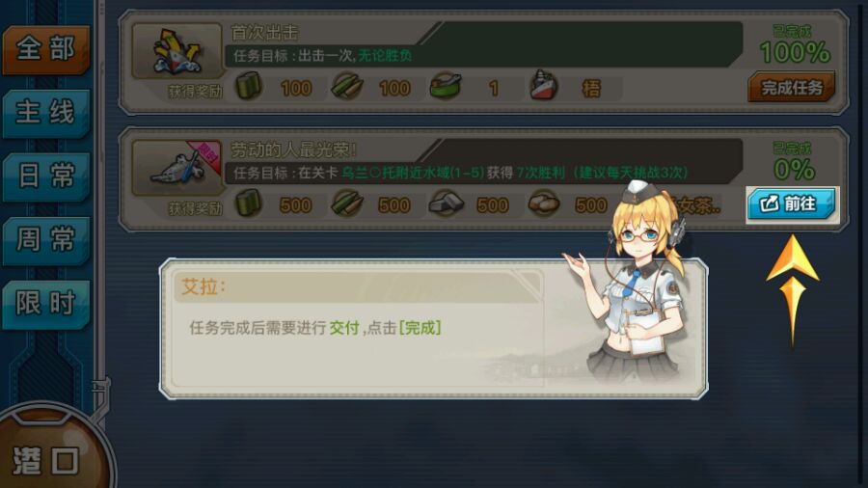
Task: Select the bauxite reward icon showing 500
Action: [x=544, y=203]
